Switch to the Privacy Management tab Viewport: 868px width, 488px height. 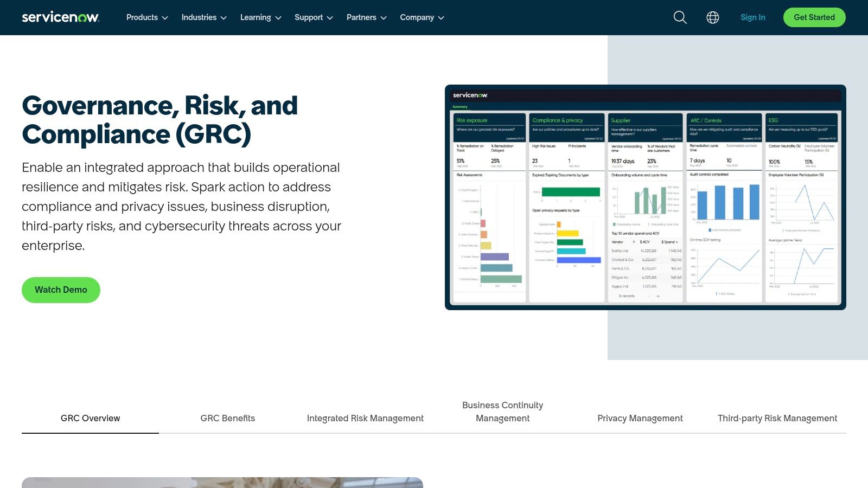point(640,418)
